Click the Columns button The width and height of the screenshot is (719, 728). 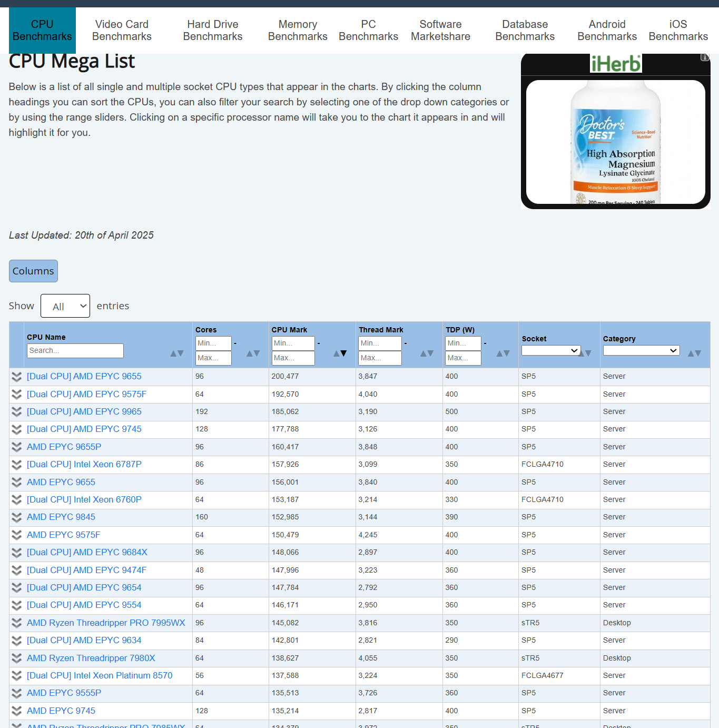click(x=33, y=271)
